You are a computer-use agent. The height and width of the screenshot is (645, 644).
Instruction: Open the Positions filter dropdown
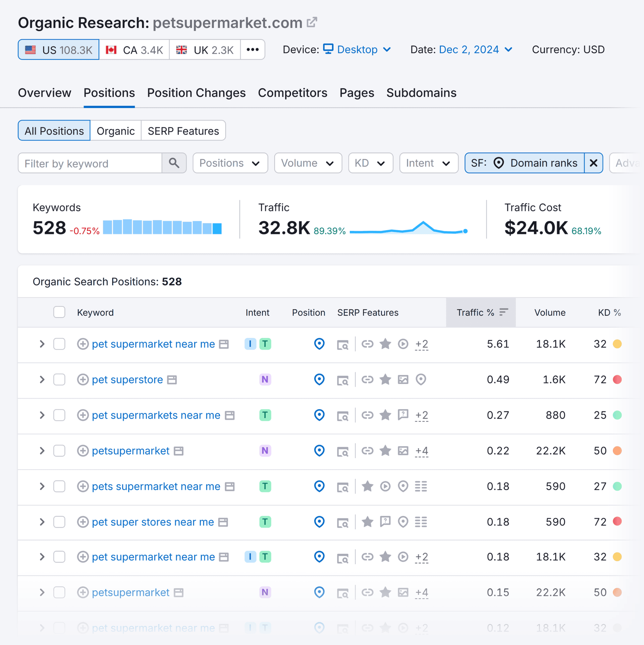(230, 163)
